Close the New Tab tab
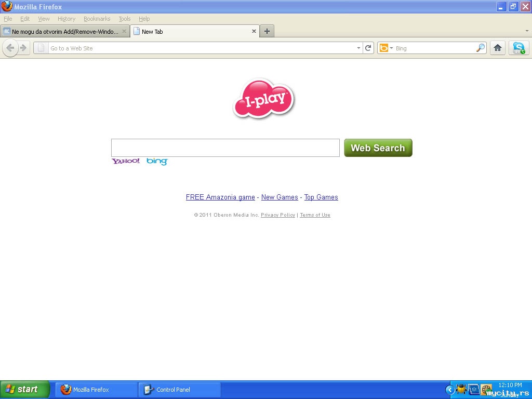The height and width of the screenshot is (399, 532). tap(254, 31)
